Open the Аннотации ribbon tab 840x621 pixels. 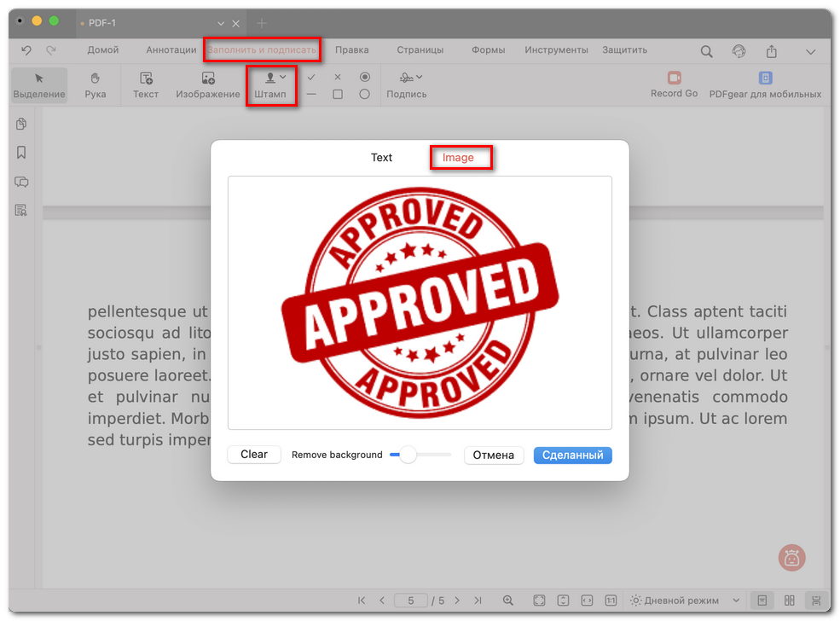(x=171, y=50)
